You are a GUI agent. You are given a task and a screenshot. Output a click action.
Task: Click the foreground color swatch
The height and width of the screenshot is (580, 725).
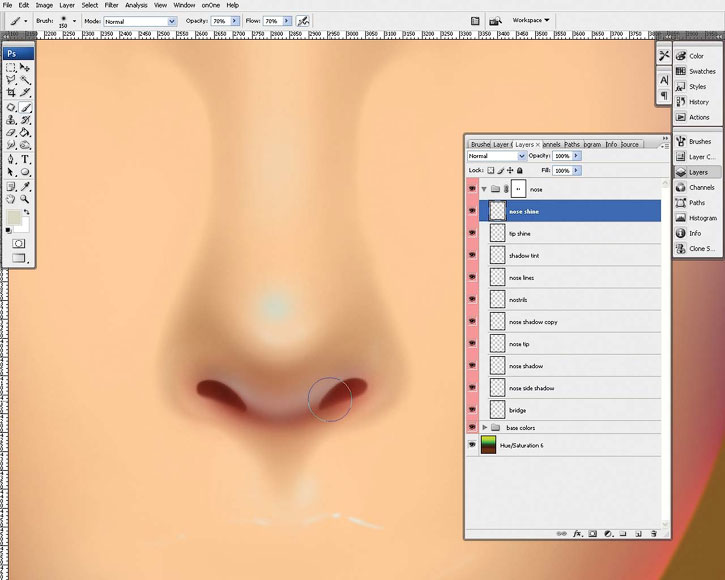point(14,217)
